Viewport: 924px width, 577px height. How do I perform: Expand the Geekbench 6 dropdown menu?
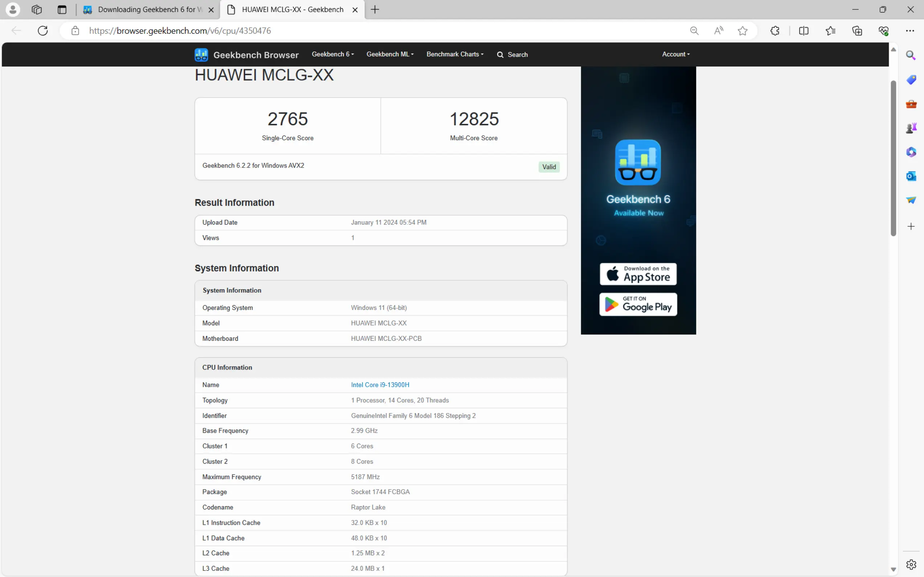click(333, 54)
